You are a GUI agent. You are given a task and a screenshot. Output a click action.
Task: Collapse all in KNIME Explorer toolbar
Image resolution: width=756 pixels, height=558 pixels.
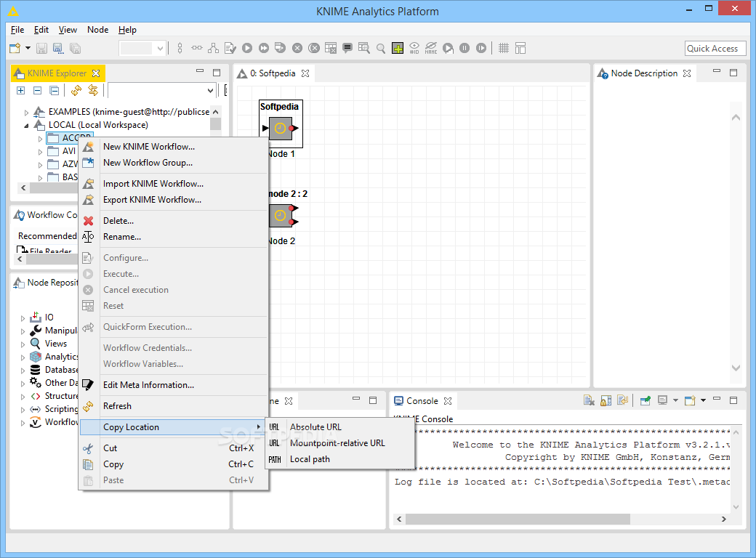38,90
